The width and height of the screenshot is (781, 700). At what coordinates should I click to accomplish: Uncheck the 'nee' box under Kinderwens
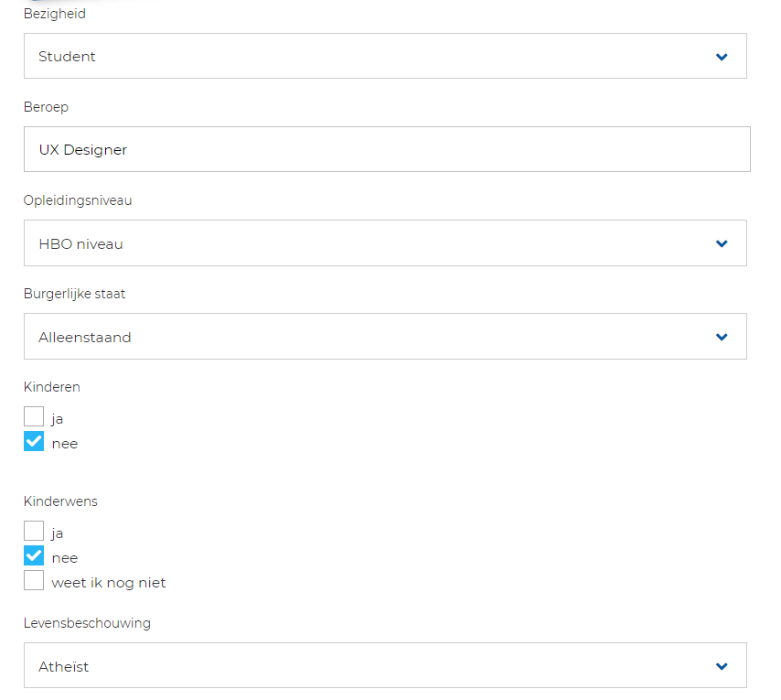[34, 555]
